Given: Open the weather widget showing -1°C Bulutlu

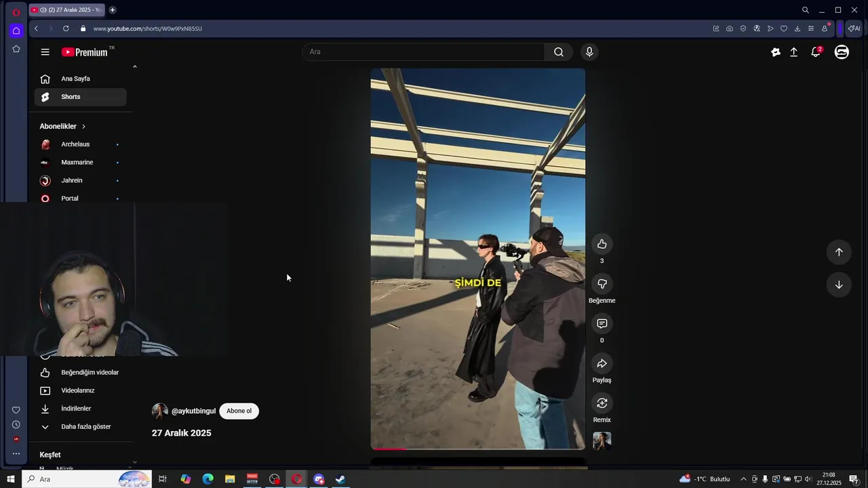Looking at the screenshot, I should (705, 479).
